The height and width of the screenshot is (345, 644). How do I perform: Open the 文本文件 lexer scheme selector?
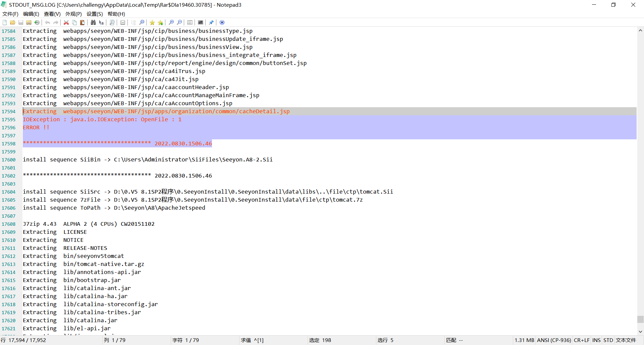[x=626, y=340]
